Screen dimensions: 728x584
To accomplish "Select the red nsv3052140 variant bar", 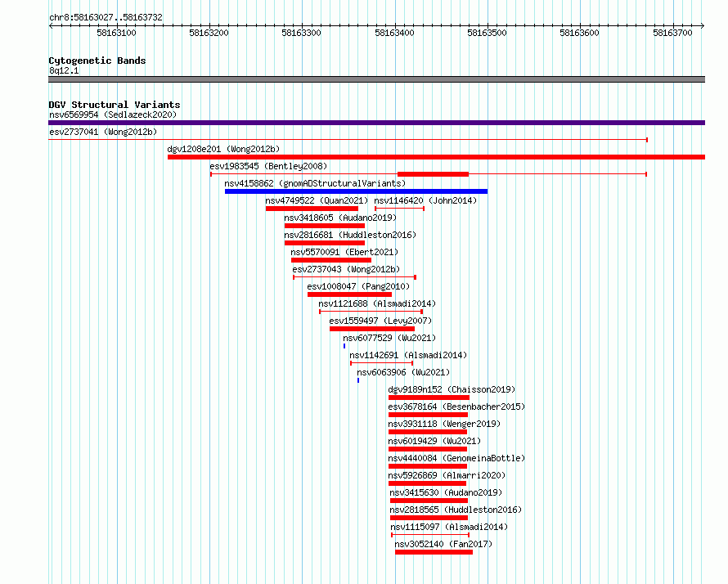I will tap(434, 552).
